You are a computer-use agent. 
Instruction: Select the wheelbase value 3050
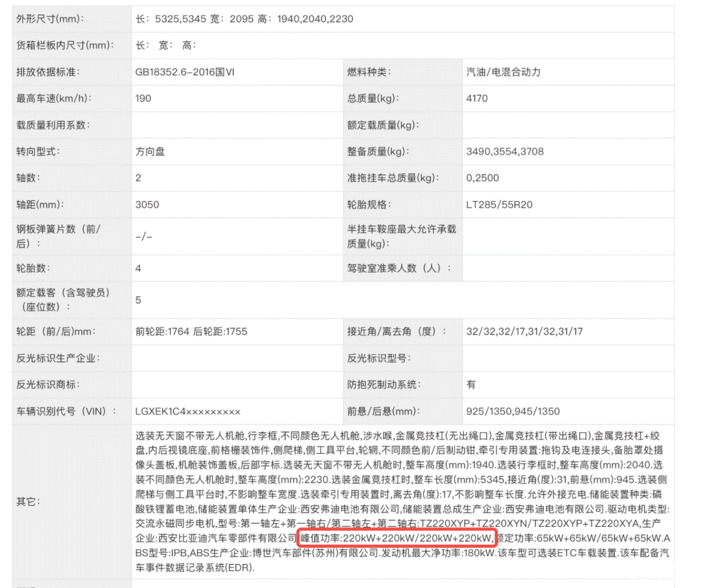point(147,204)
